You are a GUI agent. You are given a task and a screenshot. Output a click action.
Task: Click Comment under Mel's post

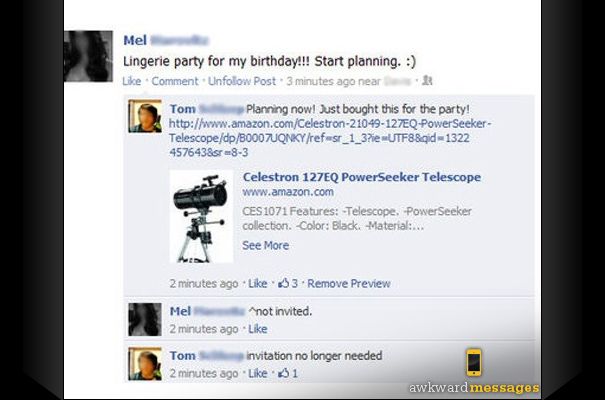click(174, 81)
